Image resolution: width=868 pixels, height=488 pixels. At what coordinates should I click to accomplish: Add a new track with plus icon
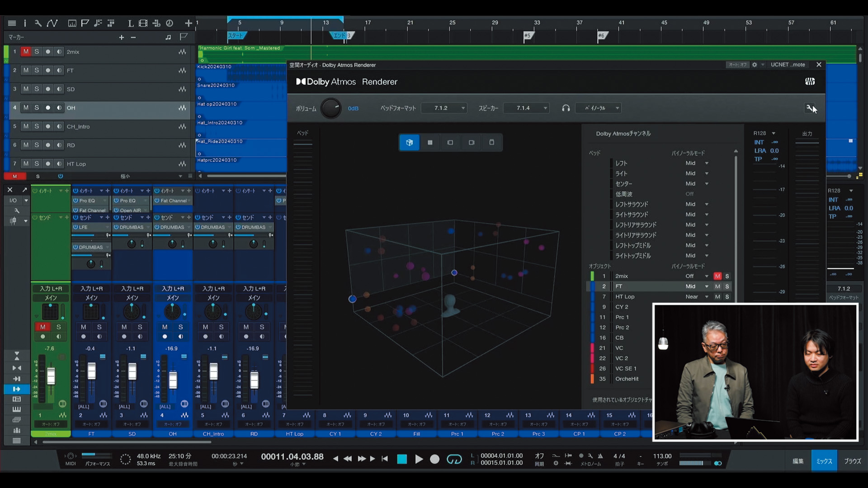(x=189, y=23)
